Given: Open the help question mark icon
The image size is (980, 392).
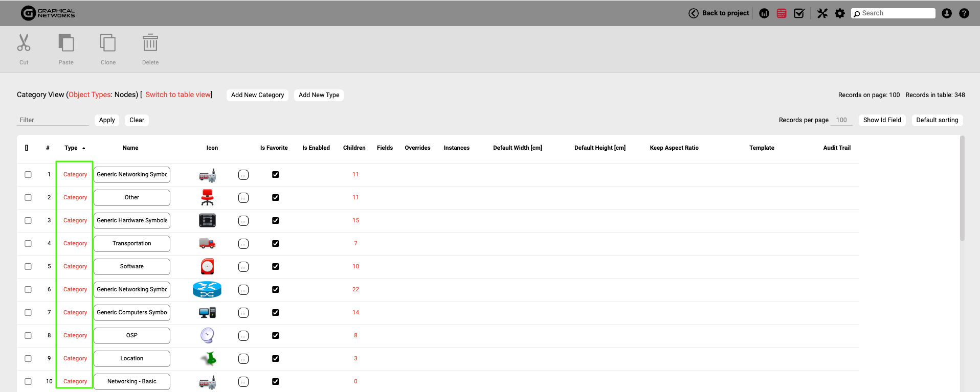Looking at the screenshot, I should (964, 13).
